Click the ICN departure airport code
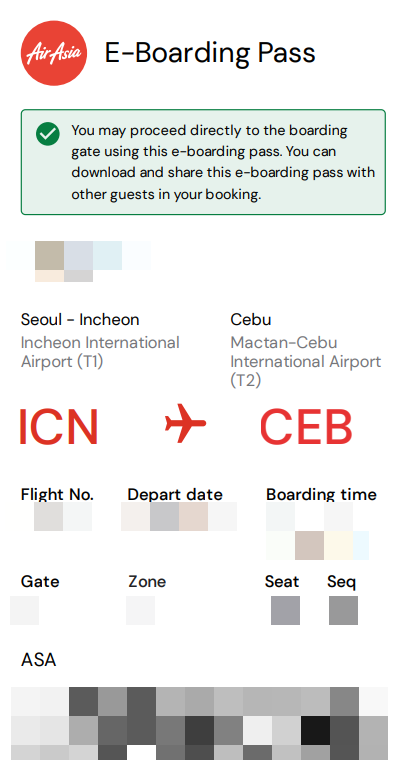This screenshot has width=393, height=763. 59,427
